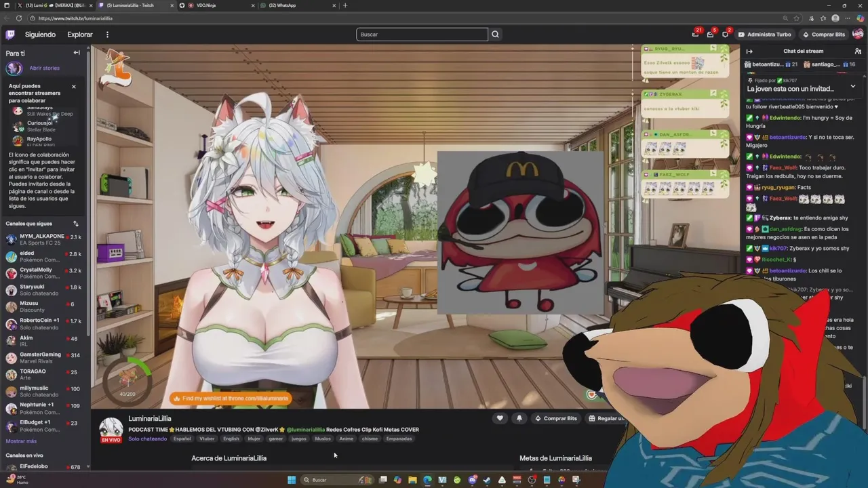Open Mizusu channel in sidebar
This screenshot has height=488, width=868.
[43, 307]
